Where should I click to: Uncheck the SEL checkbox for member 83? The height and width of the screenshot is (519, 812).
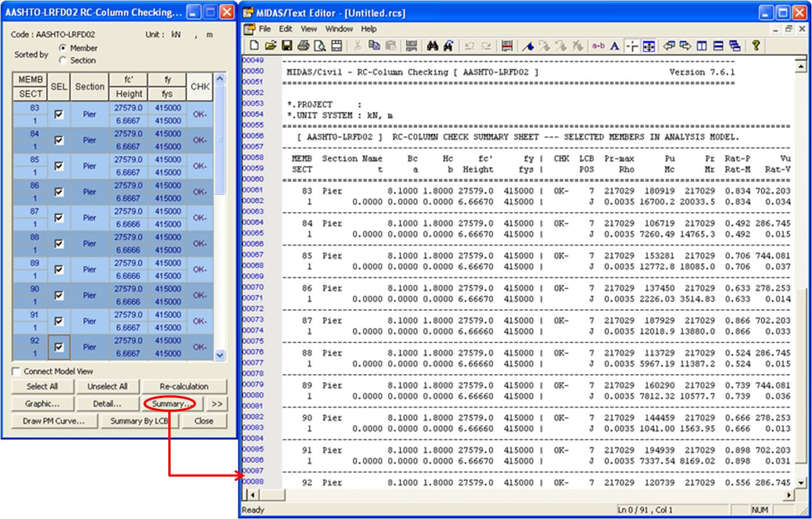(59, 115)
